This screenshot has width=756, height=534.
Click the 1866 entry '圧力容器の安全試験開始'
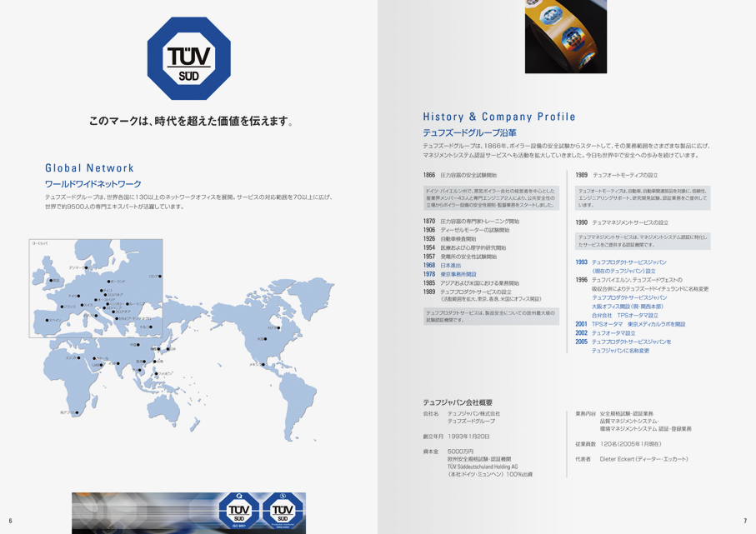[468, 176]
